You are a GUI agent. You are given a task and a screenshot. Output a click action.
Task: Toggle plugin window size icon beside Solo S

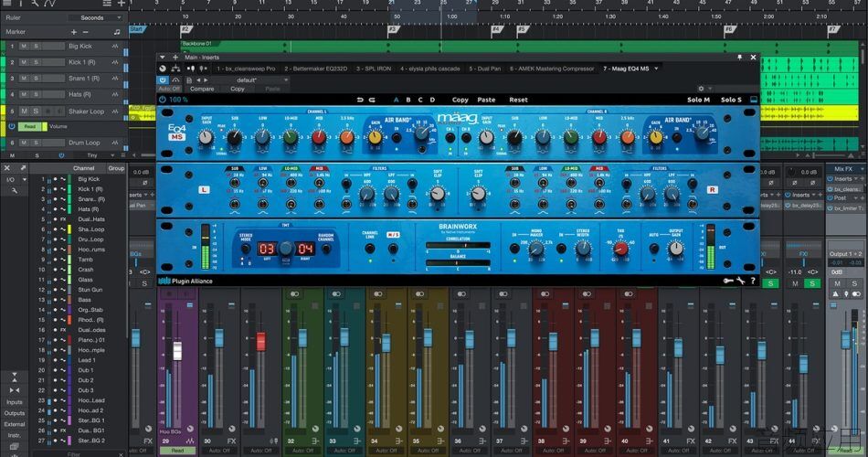pos(754,100)
